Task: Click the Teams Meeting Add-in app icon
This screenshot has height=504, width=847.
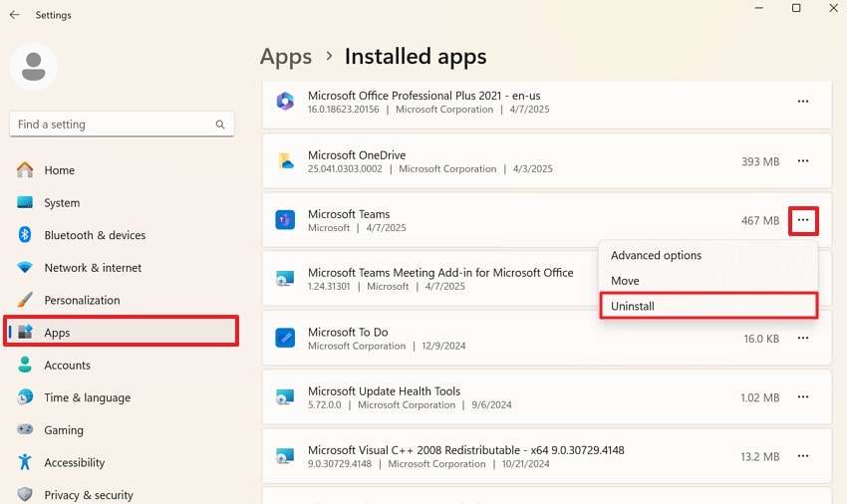Action: point(285,279)
